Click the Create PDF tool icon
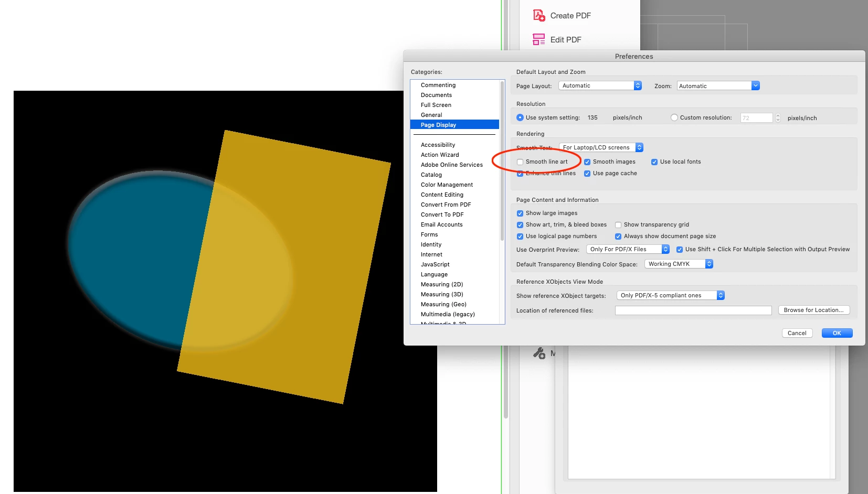 (539, 16)
